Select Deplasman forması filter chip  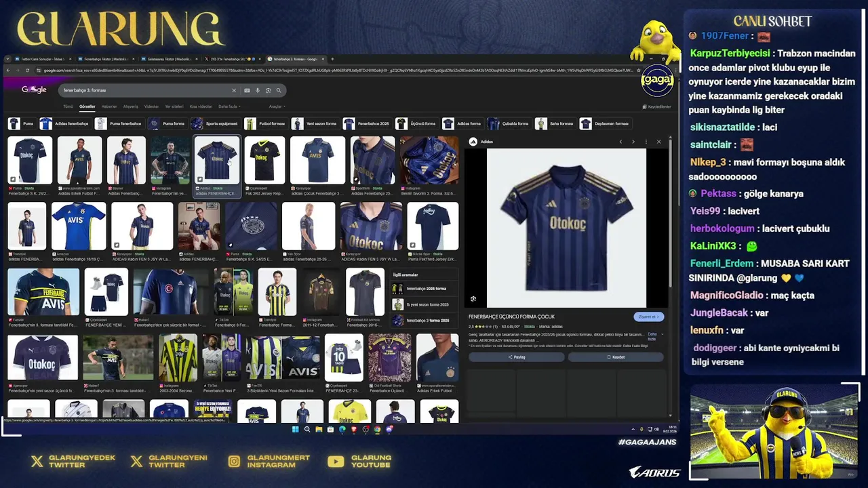point(605,123)
